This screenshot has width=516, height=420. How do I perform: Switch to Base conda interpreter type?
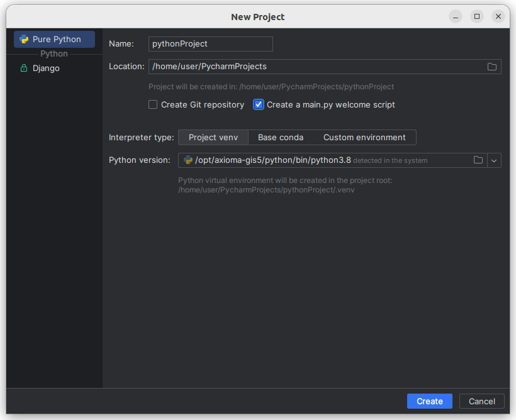click(281, 137)
